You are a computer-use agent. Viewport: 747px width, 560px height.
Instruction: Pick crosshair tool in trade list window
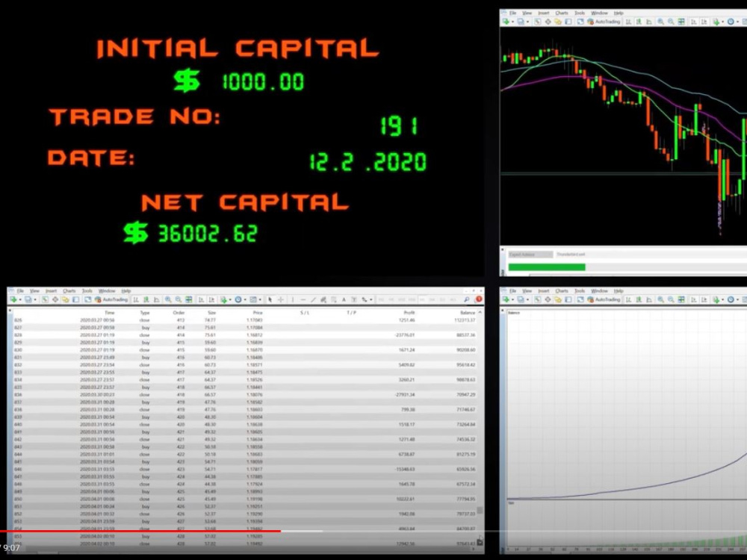click(281, 299)
